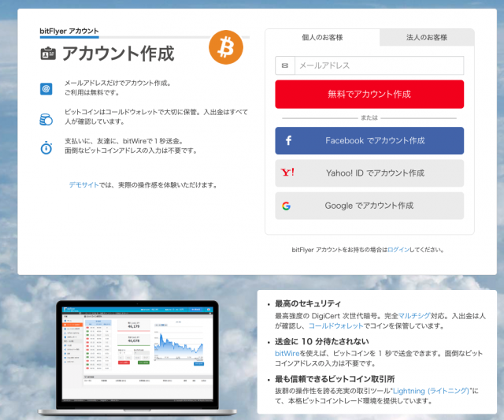
Task: Click the Google G logo
Action: 286,206
